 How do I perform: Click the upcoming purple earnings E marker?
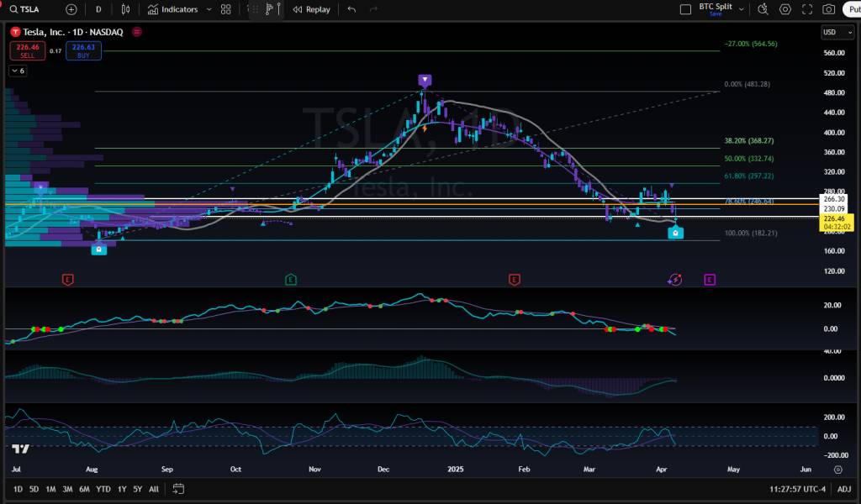[x=710, y=280]
